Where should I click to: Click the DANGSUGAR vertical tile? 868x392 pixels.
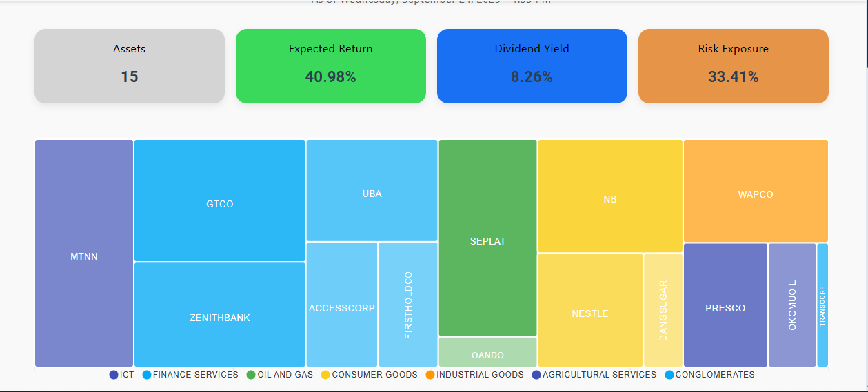[x=663, y=310]
